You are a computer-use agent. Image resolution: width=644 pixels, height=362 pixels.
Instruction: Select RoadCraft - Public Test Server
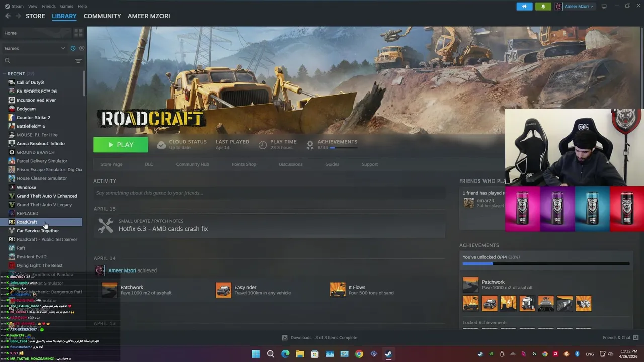click(47, 239)
